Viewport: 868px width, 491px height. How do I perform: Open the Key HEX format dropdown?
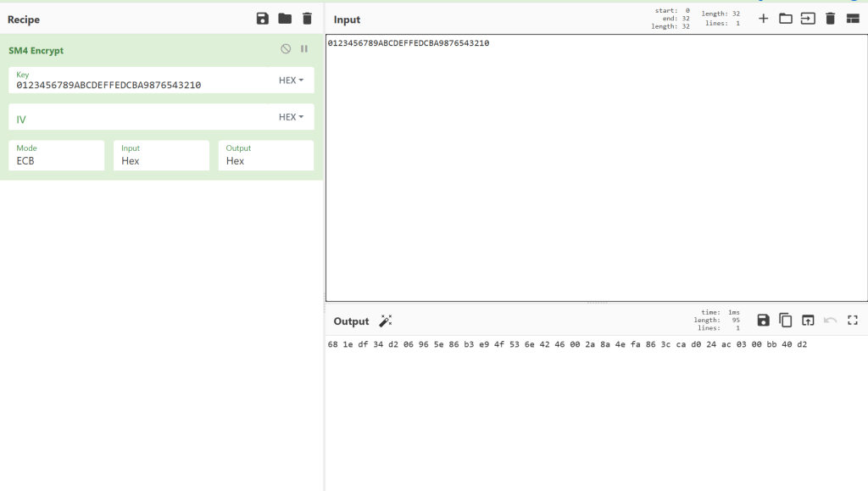click(291, 81)
